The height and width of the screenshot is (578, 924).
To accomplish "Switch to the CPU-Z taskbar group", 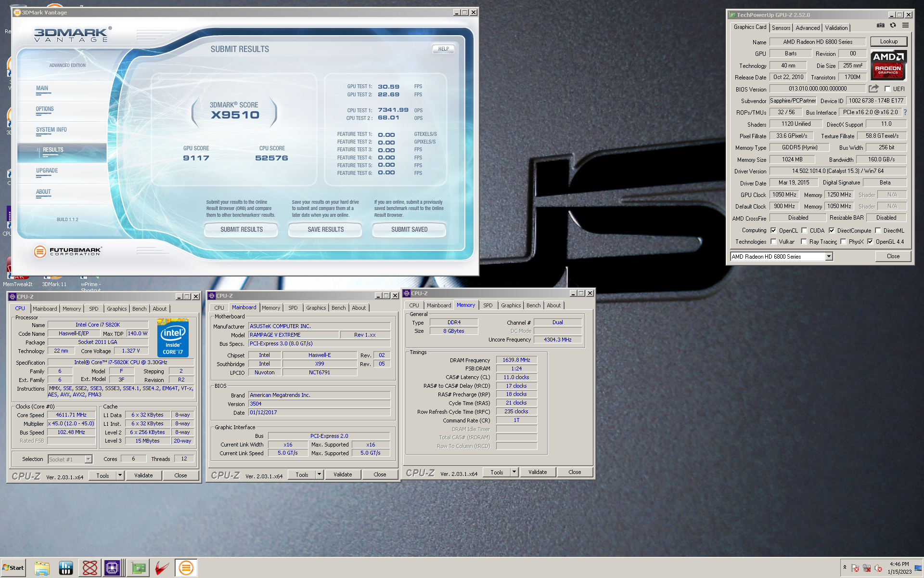I will [113, 568].
